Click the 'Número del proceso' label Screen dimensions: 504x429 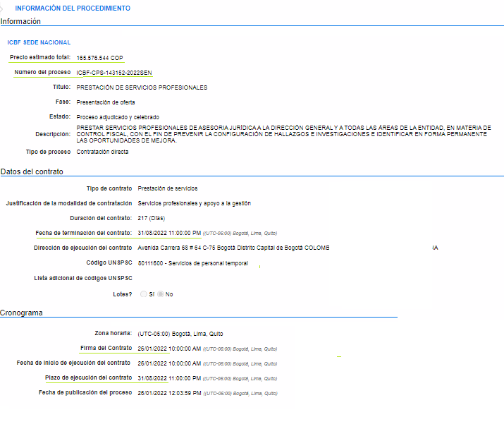point(42,72)
